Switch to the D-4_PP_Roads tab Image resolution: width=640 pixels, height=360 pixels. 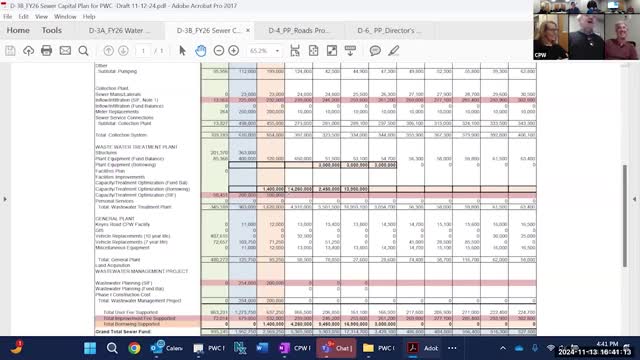pyautogui.click(x=298, y=31)
